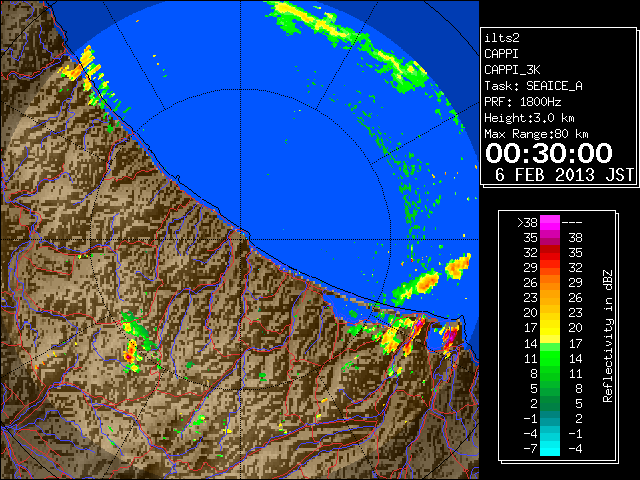Screen dimensions: 640x480
Task: Click the 'CAPPI_3K' product name text
Action: [512, 70]
